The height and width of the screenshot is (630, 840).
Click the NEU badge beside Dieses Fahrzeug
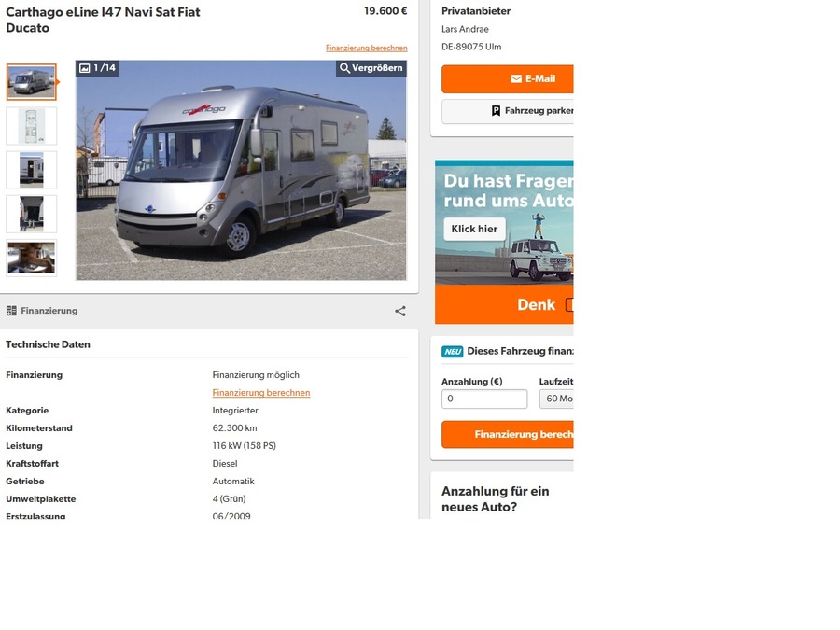tap(452, 352)
